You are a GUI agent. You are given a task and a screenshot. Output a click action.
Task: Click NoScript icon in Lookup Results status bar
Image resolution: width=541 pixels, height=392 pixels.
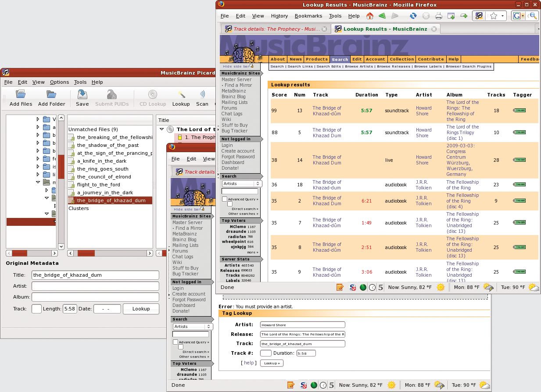(352, 288)
